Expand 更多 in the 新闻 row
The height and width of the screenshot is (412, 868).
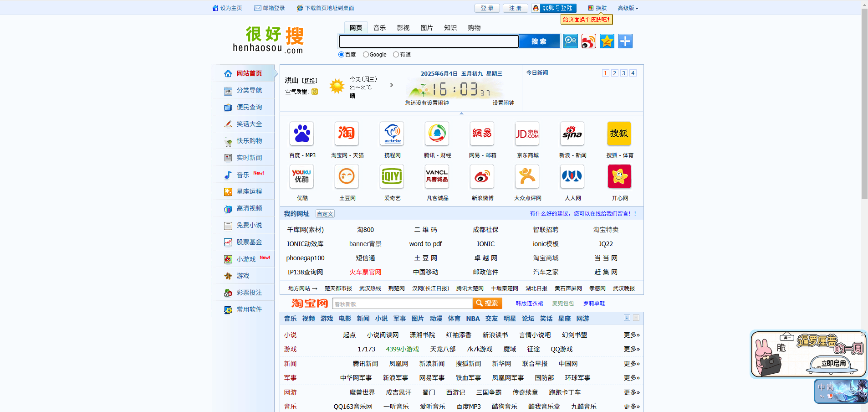[632, 364]
